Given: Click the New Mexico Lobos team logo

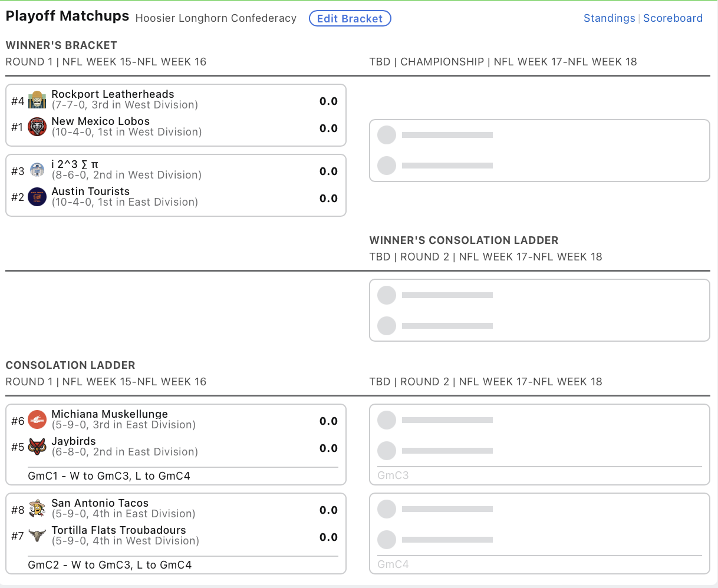Looking at the screenshot, I should click(37, 127).
